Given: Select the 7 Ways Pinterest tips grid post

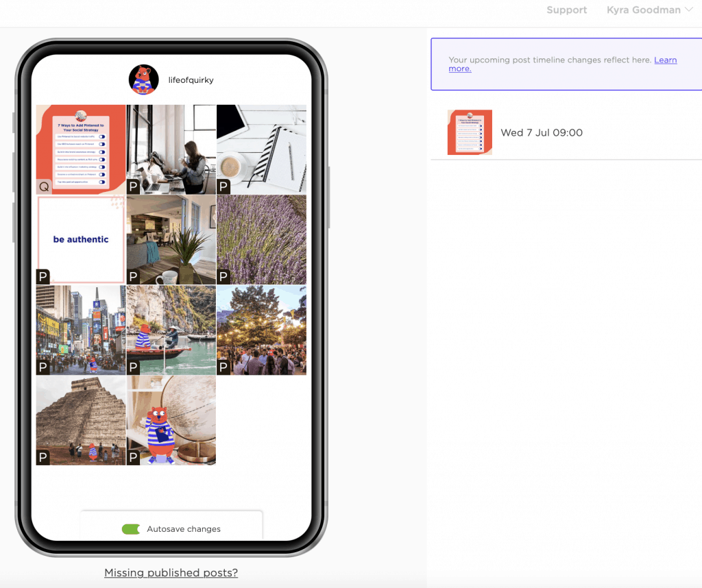Looking at the screenshot, I should [81, 149].
